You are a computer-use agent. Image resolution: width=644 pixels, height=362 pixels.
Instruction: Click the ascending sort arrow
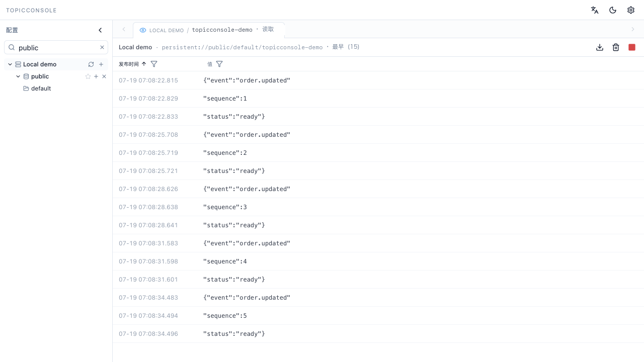tap(144, 64)
